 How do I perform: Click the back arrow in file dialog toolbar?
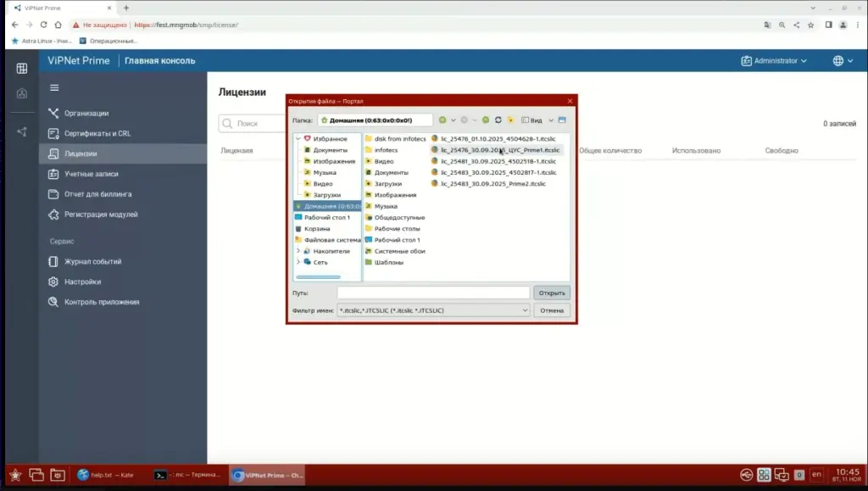pyautogui.click(x=442, y=120)
